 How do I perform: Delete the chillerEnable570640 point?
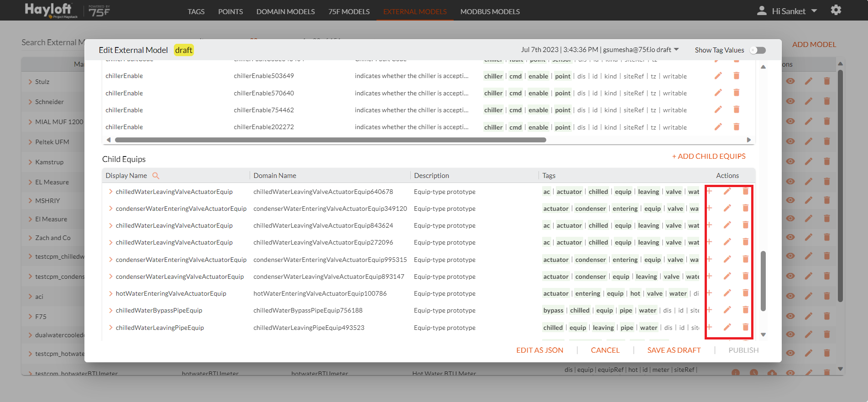coord(736,93)
